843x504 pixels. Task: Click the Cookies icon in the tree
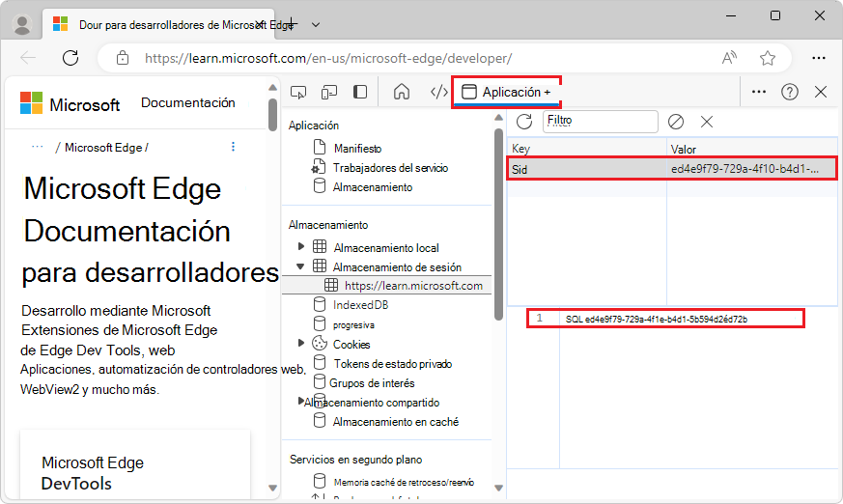point(320,343)
